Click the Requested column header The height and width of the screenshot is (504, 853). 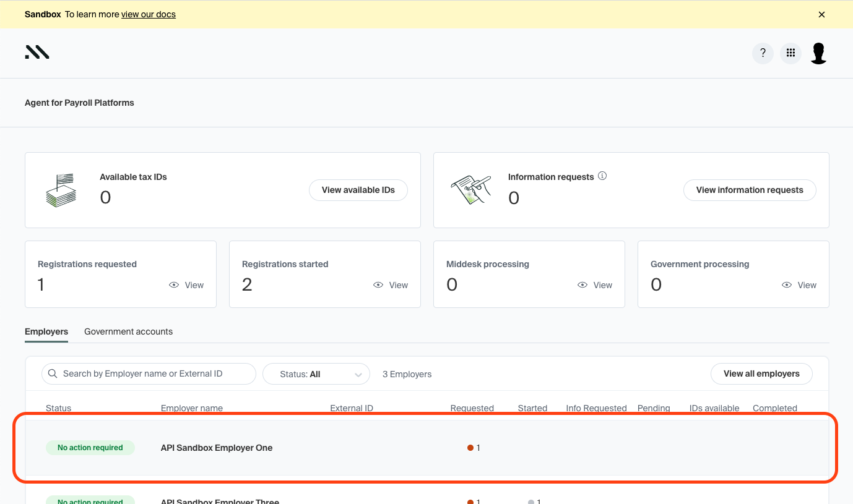[x=472, y=408]
